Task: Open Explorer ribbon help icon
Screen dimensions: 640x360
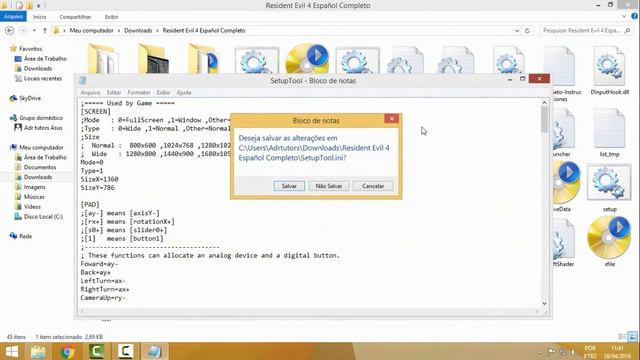Action: tap(634, 16)
